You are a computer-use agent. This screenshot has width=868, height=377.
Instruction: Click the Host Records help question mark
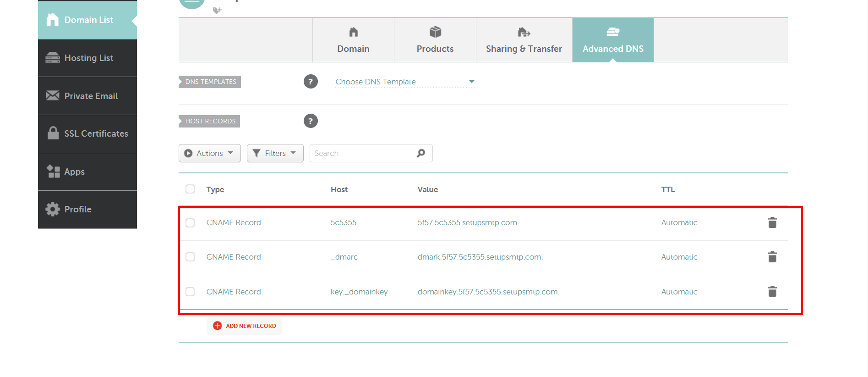311,121
